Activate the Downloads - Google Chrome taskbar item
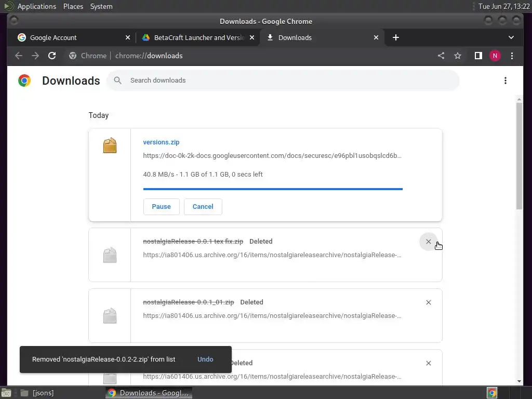The image size is (532, 399). tap(149, 393)
